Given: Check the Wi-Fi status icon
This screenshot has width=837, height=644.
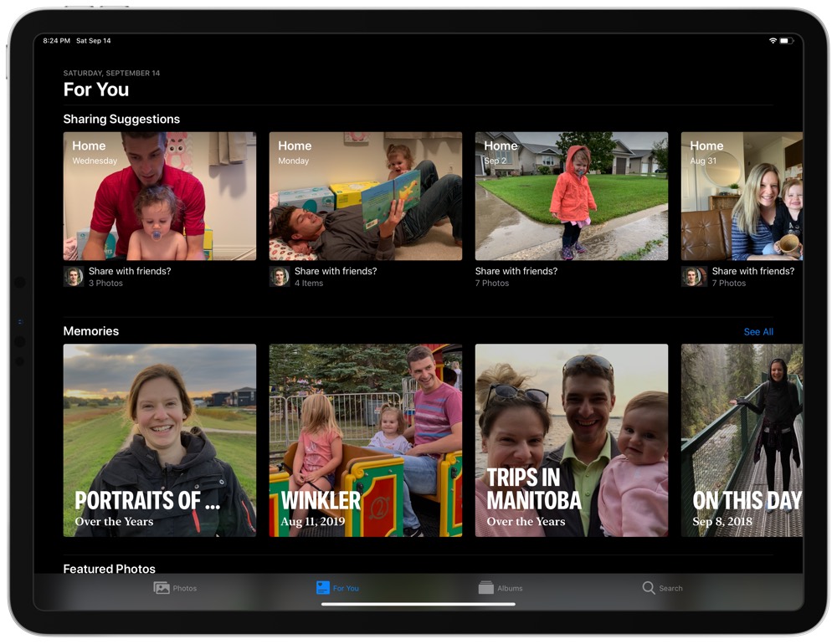Looking at the screenshot, I should coord(773,40).
